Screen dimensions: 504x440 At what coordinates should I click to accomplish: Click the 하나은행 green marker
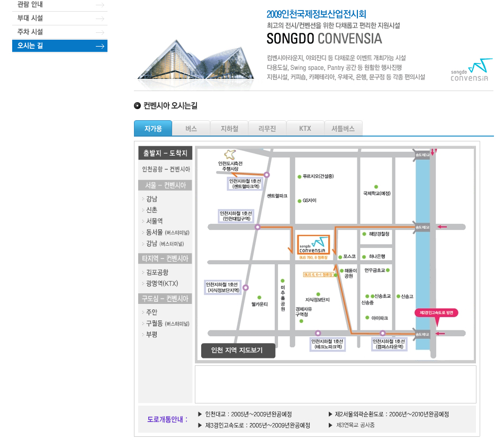click(364, 257)
